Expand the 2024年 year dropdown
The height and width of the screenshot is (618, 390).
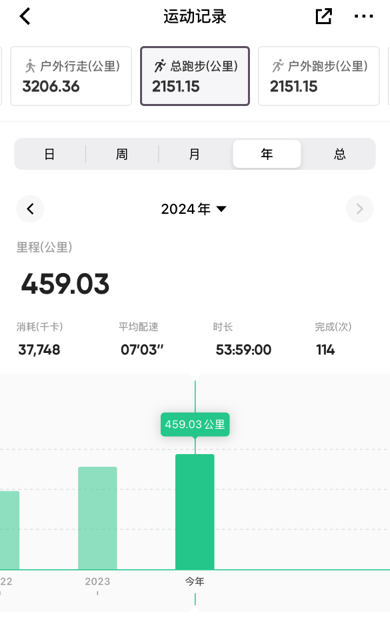point(194,208)
